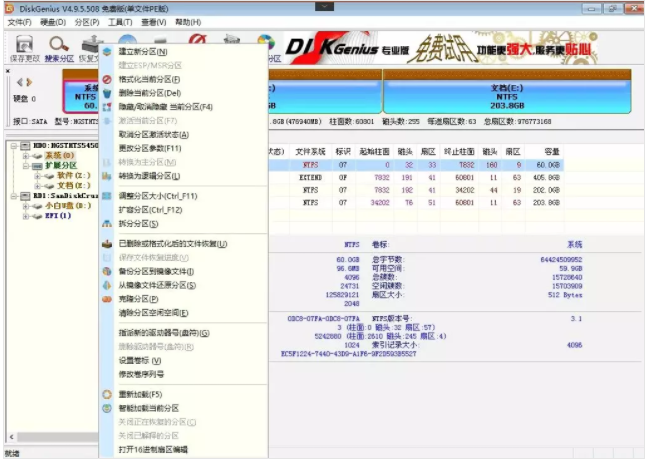Select 更改分区参数(F11) menu entry
The width and height of the screenshot is (654, 460).
(x=150, y=148)
